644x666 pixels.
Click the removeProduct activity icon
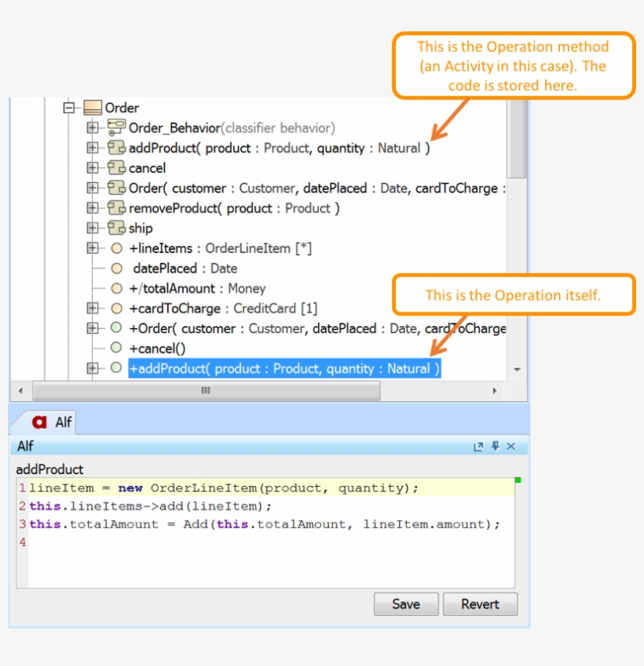click(x=115, y=208)
